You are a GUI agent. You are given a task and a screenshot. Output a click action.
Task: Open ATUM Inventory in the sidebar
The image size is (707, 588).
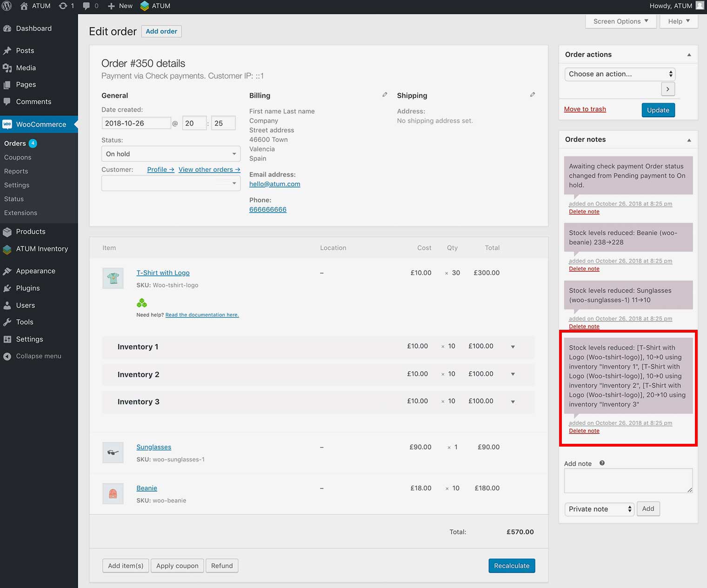pos(42,249)
